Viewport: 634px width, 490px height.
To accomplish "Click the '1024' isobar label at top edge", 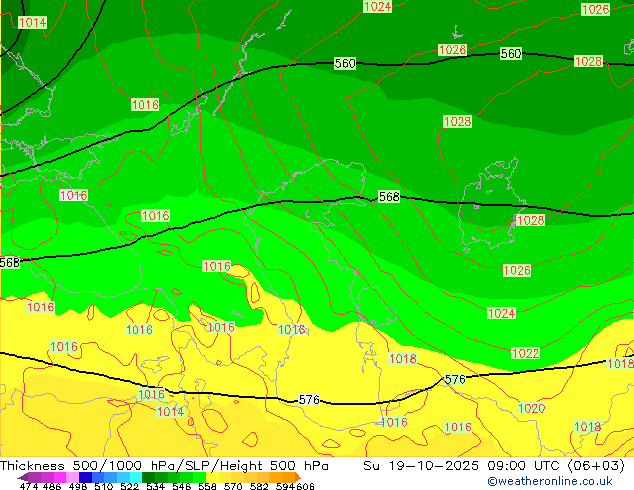I will click(377, 6).
